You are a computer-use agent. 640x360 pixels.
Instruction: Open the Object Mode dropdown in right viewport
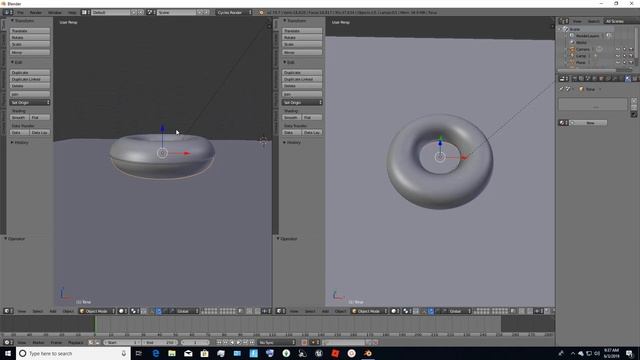(369, 311)
